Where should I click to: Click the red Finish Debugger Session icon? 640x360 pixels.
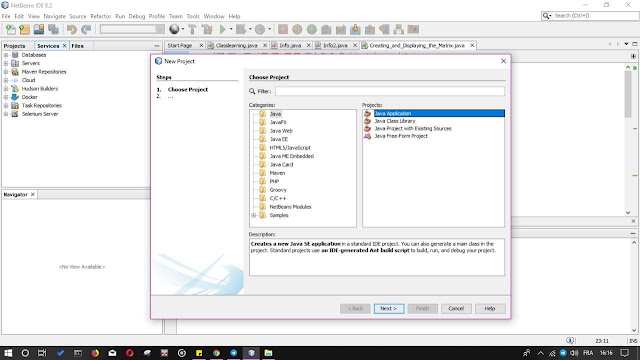282,29
